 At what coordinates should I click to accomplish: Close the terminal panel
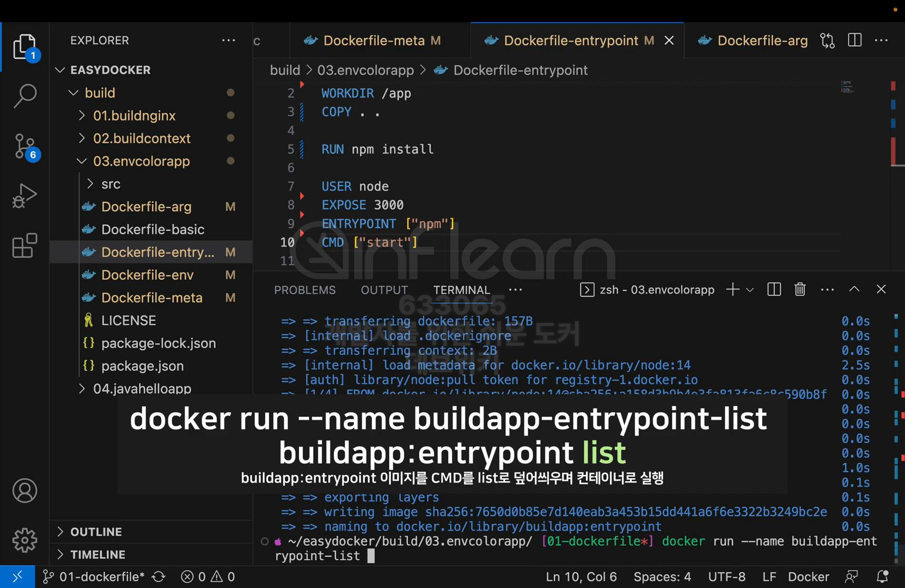(x=881, y=290)
